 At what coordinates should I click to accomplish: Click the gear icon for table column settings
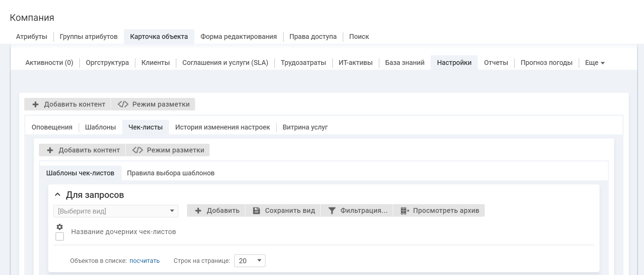coord(60,227)
